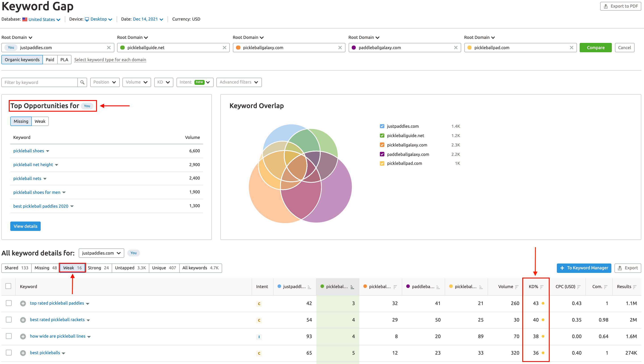Click the 'new' badge on the Intent filter
644x364 pixels.
point(199,82)
